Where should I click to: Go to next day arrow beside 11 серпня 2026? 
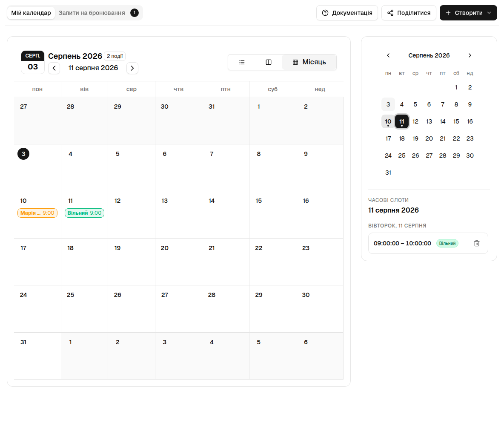[x=132, y=68]
